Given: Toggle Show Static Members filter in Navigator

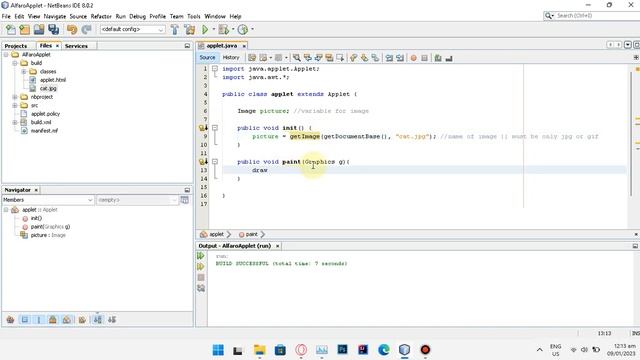Looking at the screenshot, I should 39,320.
